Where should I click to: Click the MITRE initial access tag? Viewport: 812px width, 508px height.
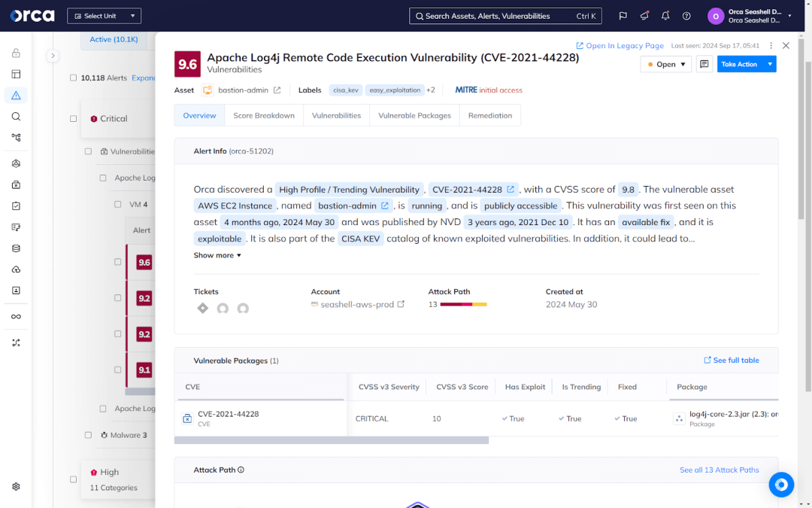click(x=489, y=90)
